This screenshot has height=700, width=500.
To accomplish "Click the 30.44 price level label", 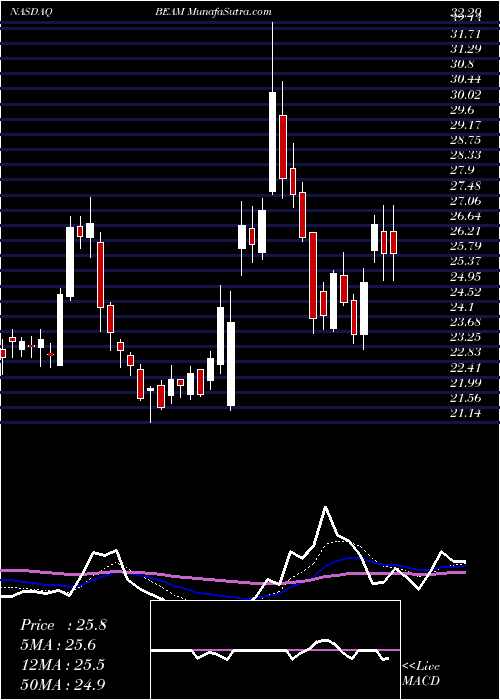I will [x=466, y=79].
